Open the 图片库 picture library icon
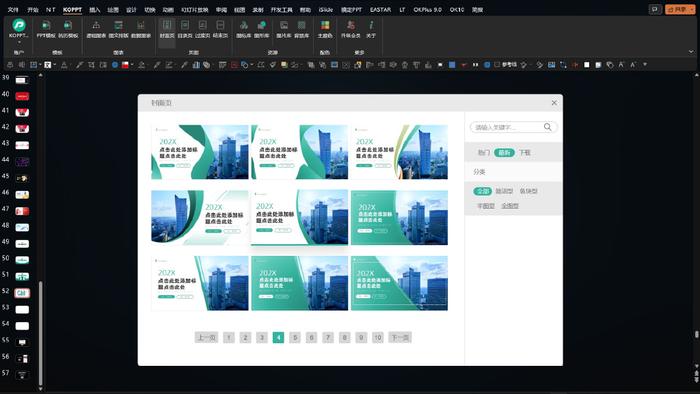This screenshot has height=394, width=700. (283, 29)
